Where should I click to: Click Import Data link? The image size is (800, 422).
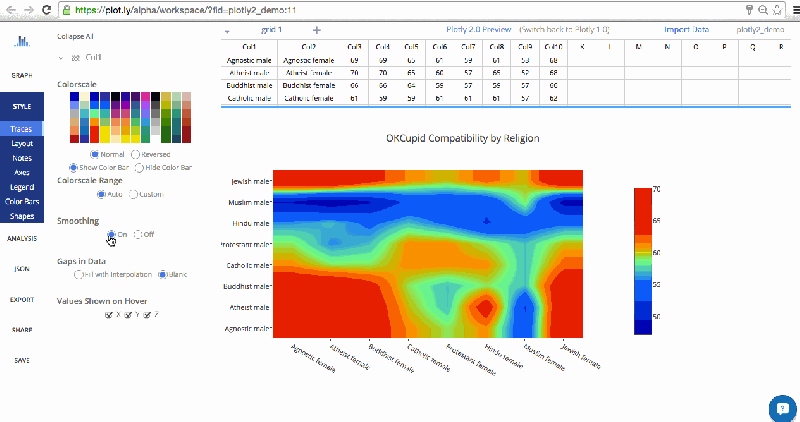pos(686,30)
